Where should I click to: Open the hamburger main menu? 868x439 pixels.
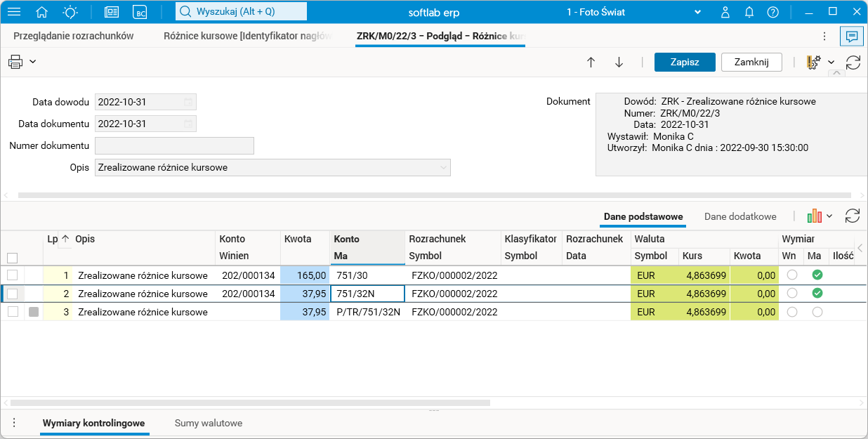[13, 12]
